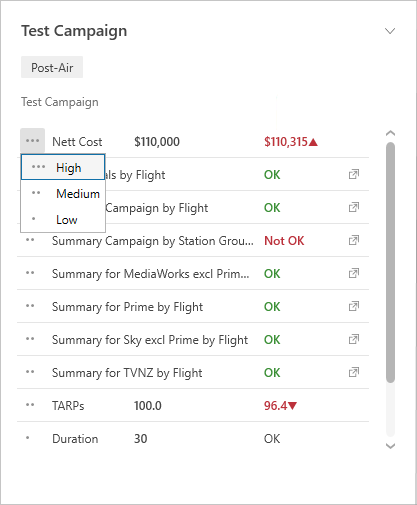Screen dimensions: 417x505
Task: Open pop-out icon for Summary Campaign by Flight
Action: (354, 207)
